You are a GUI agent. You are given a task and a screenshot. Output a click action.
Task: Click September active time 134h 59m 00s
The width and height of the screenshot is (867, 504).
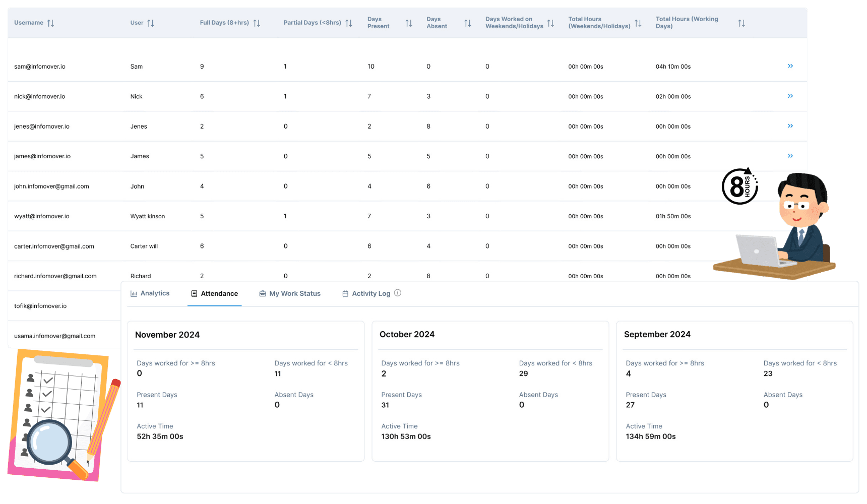(x=651, y=436)
